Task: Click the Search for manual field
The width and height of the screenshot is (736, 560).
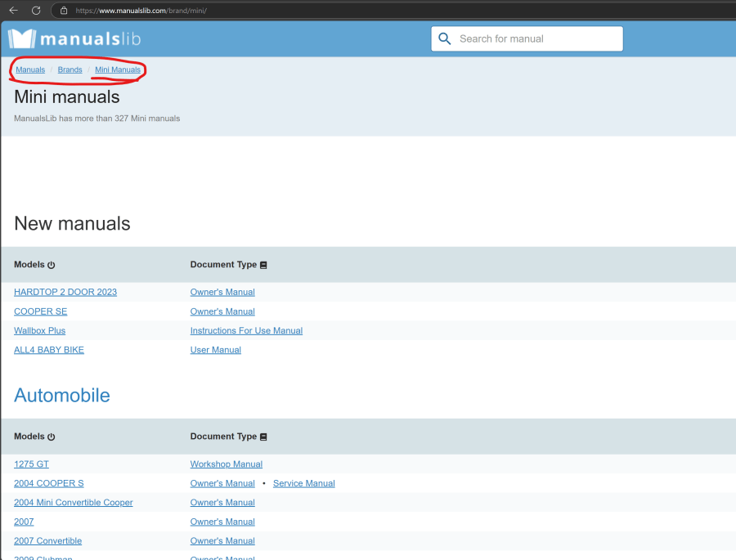Action: [536, 38]
